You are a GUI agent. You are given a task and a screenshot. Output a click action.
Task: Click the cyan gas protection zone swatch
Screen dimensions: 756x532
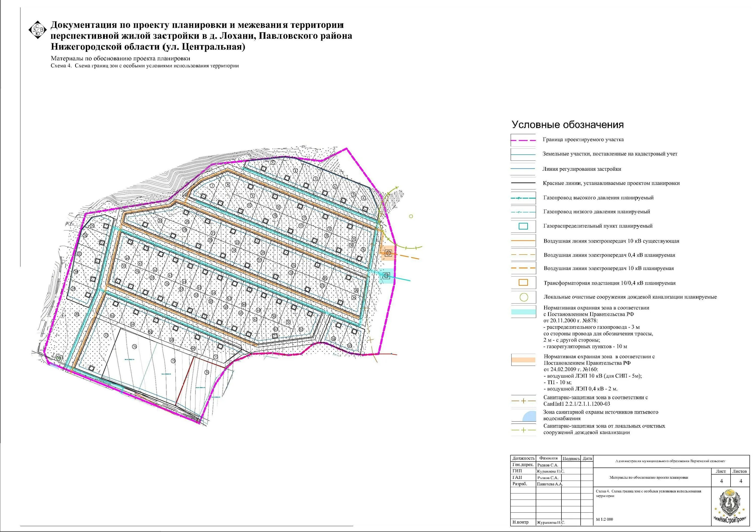click(x=523, y=312)
